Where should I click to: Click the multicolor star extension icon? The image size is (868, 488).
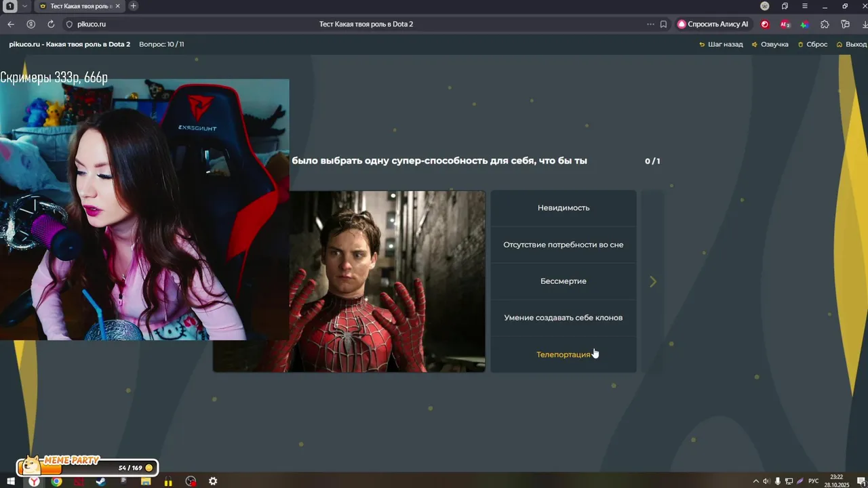[x=804, y=24]
